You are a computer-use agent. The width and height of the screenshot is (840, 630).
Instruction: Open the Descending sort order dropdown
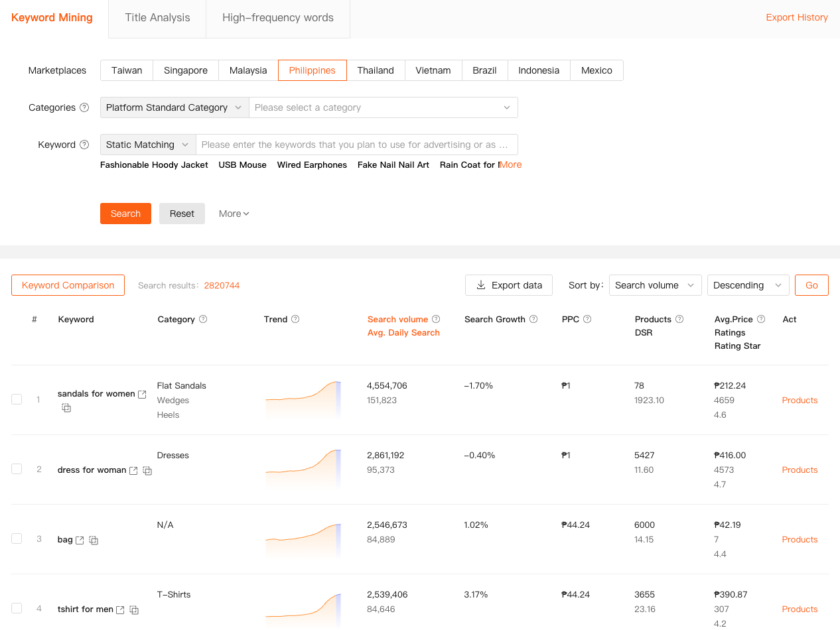coord(748,285)
